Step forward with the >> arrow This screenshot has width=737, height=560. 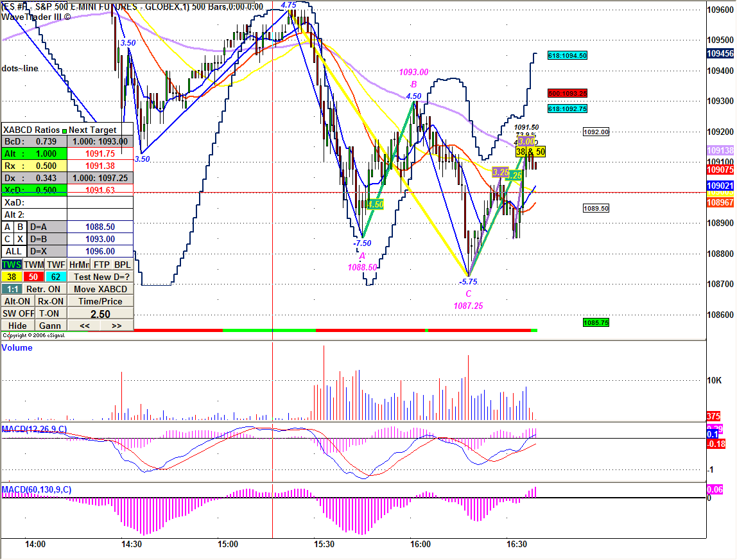pos(117,326)
